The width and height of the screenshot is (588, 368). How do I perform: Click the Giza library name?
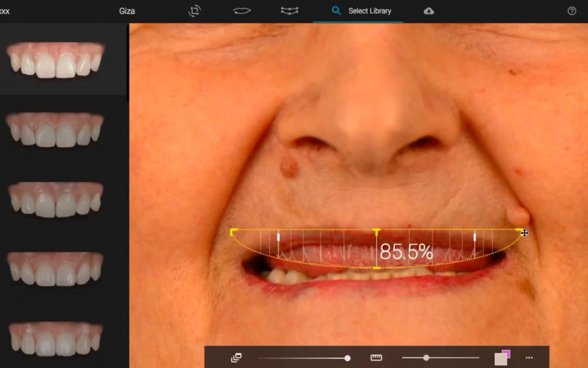point(127,11)
